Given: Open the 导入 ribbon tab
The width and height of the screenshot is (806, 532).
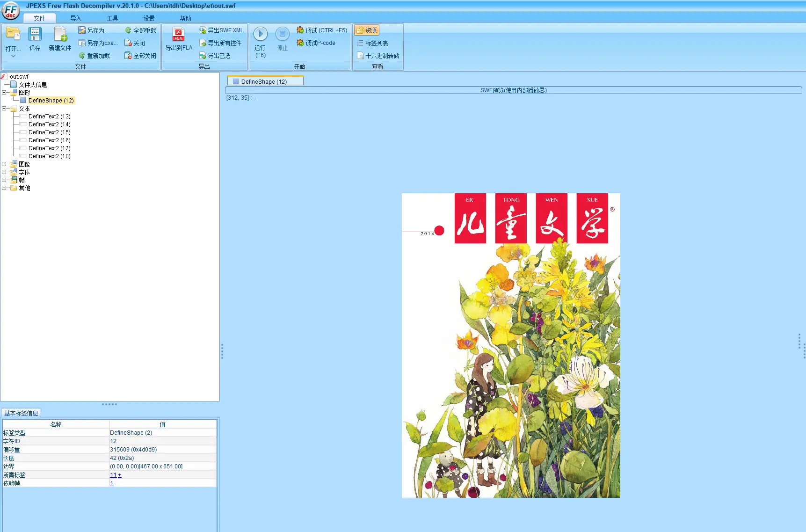Looking at the screenshot, I should pos(76,18).
